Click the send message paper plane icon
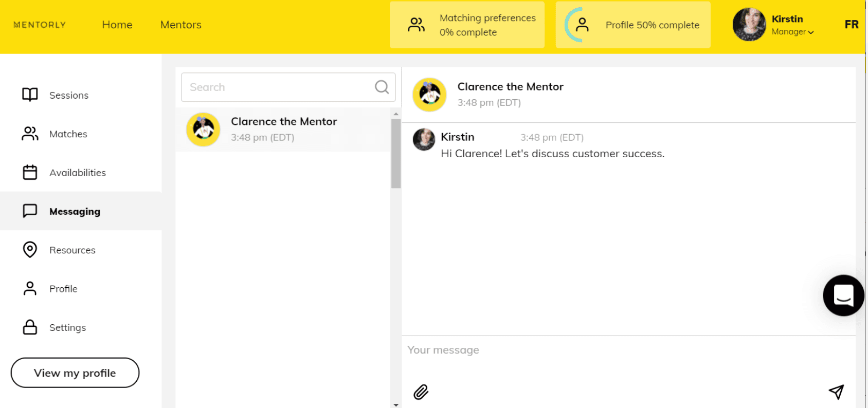 (x=836, y=392)
